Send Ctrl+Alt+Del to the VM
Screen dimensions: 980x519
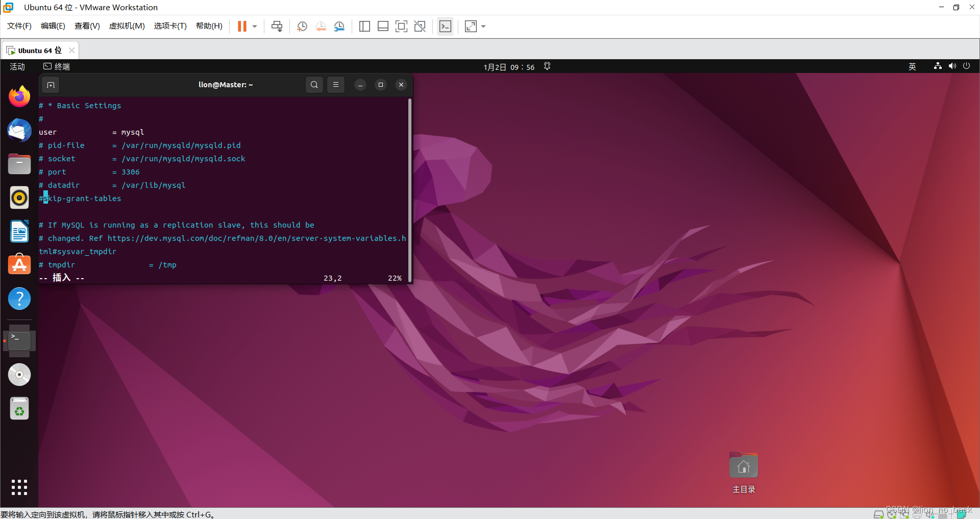(x=277, y=26)
